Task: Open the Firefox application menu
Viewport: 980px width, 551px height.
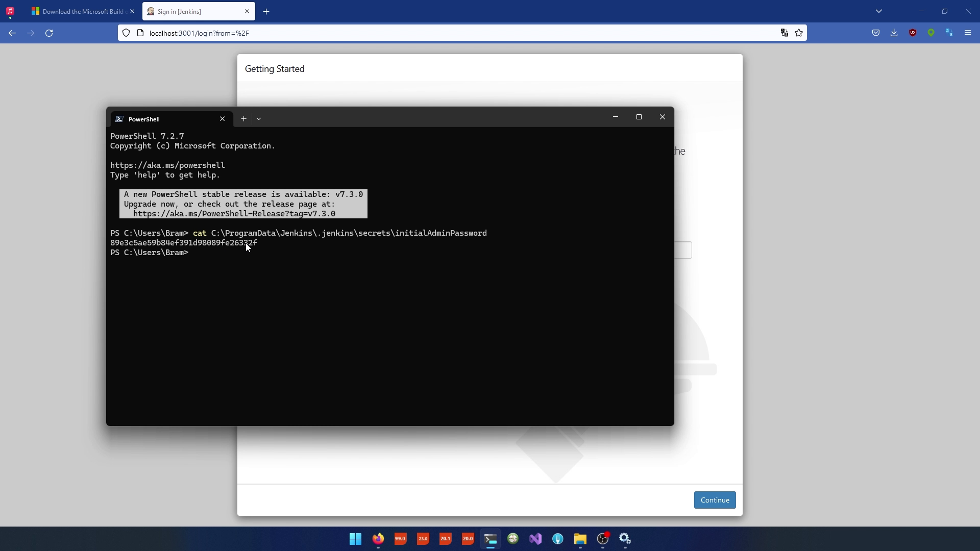Action: [968, 33]
